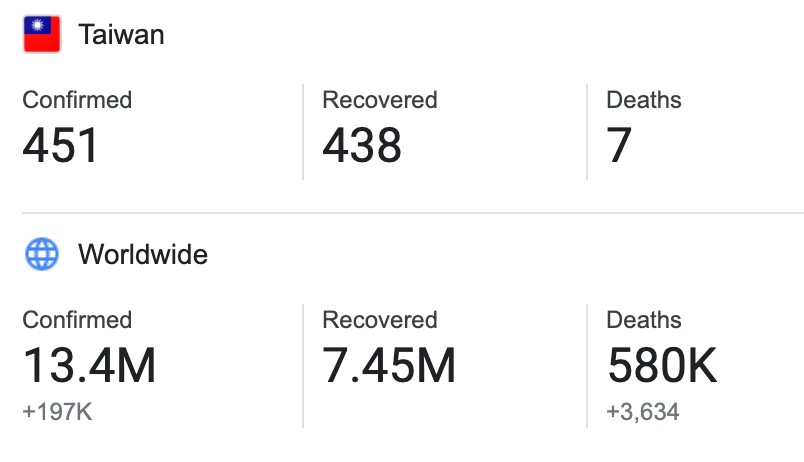The height and width of the screenshot is (462, 804).
Task: Select worldwide recovered 7.45M figure
Action: [389, 365]
